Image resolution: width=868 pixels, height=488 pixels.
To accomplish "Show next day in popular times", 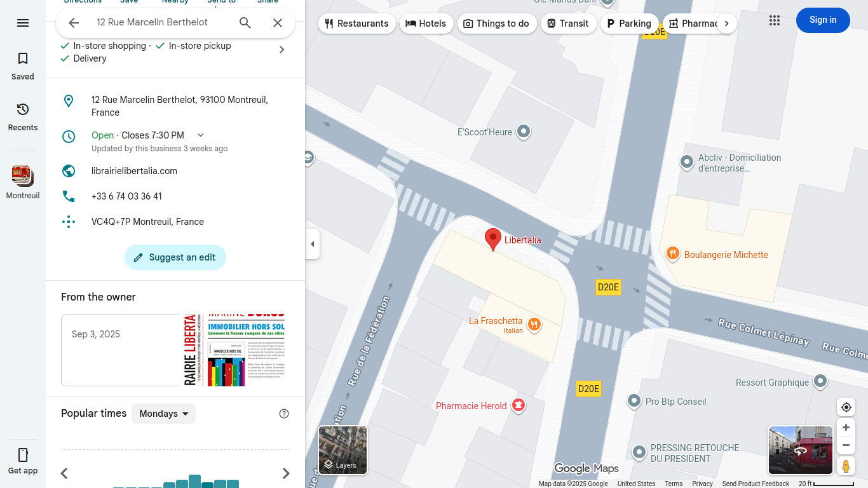I will point(286,473).
